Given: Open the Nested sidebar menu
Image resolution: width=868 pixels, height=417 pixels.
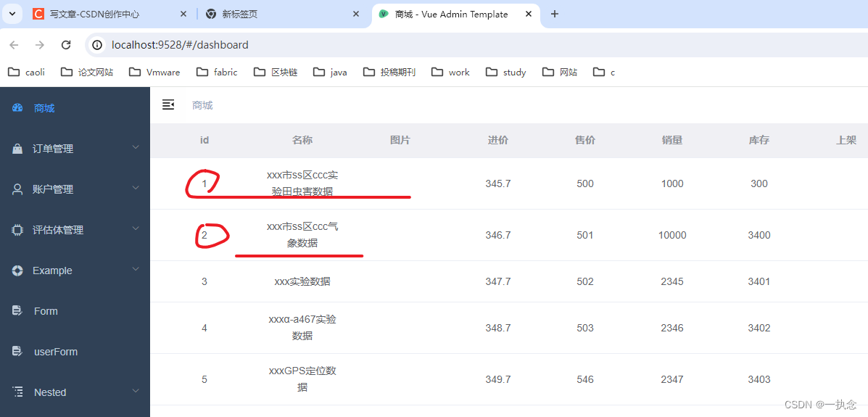Looking at the screenshot, I should pos(75,392).
